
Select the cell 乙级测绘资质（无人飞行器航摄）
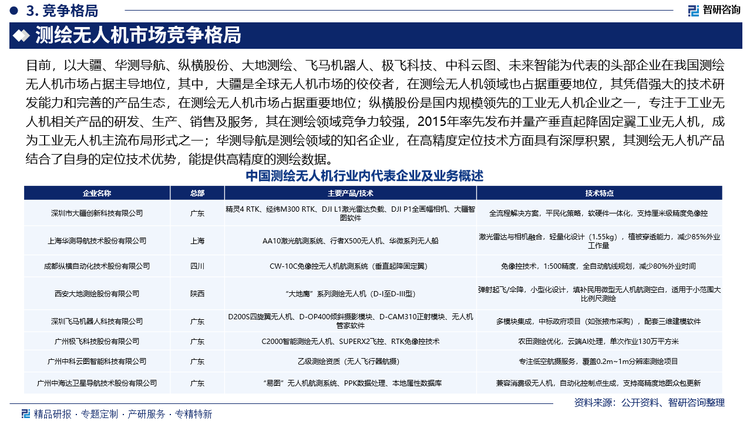[350, 362]
